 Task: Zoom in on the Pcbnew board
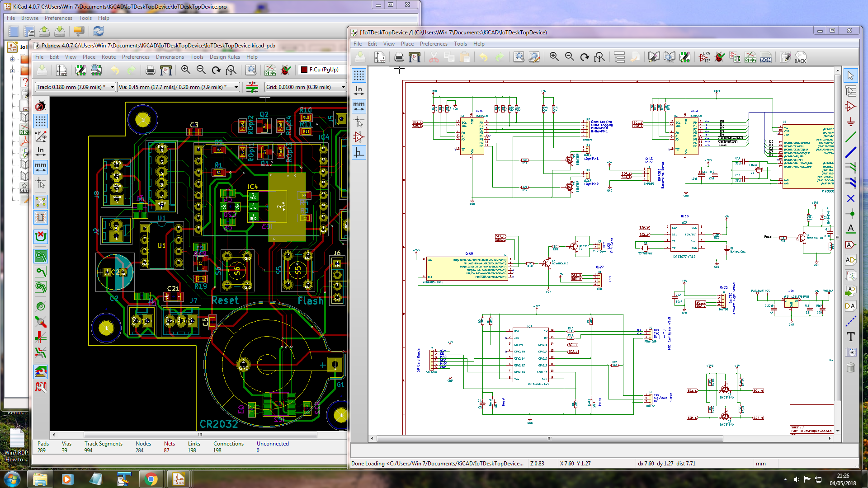pos(185,70)
